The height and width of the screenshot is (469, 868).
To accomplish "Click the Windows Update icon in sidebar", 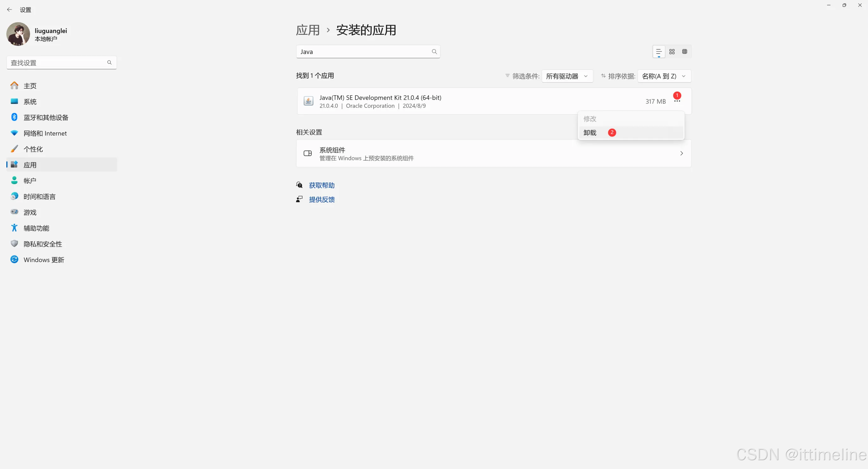I will pyautogui.click(x=14, y=260).
